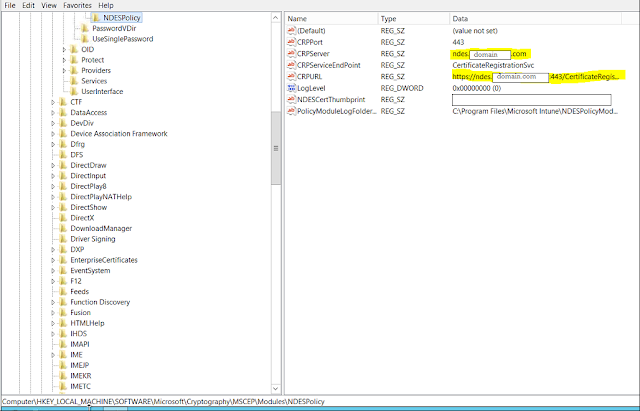The height and width of the screenshot is (411, 640).
Task: Open the Edit menu
Action: point(28,5)
